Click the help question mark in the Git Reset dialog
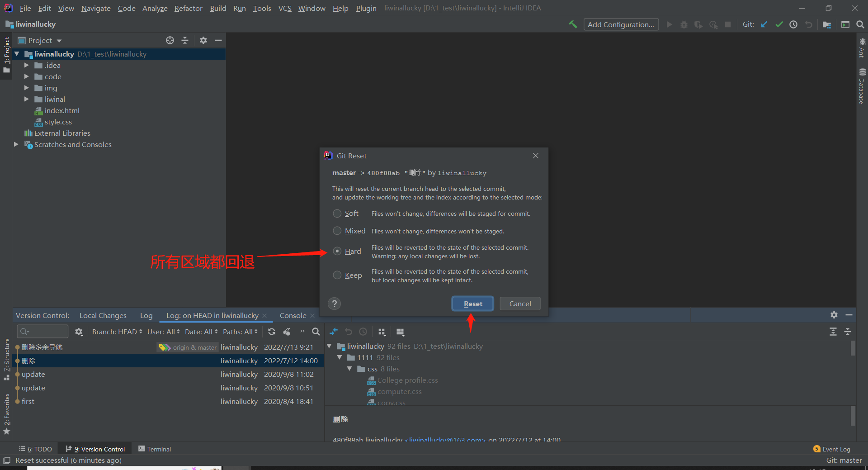 pos(335,304)
